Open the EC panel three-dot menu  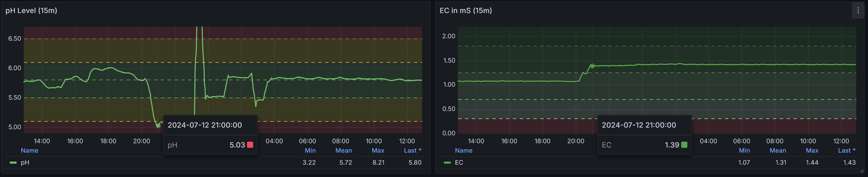tap(858, 11)
